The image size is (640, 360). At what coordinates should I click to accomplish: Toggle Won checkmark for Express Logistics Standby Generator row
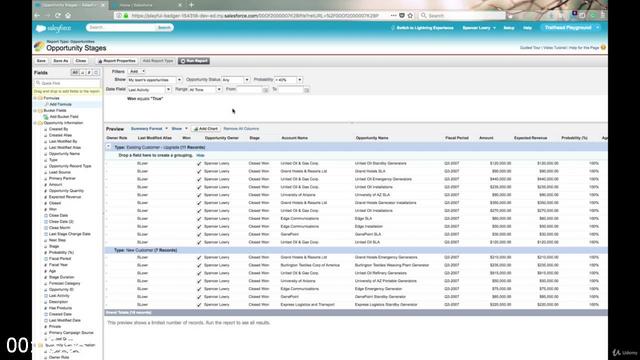click(x=199, y=305)
